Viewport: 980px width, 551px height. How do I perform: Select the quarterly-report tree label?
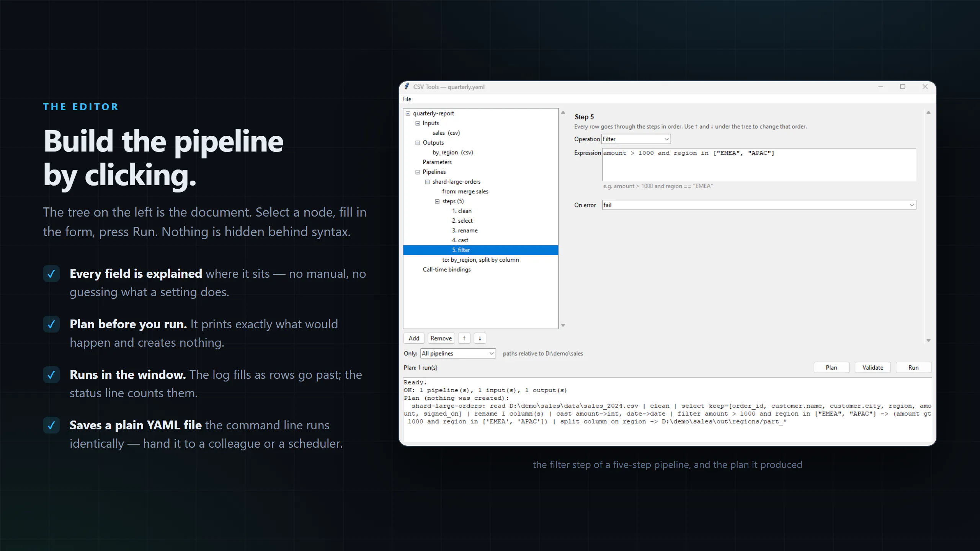point(433,113)
